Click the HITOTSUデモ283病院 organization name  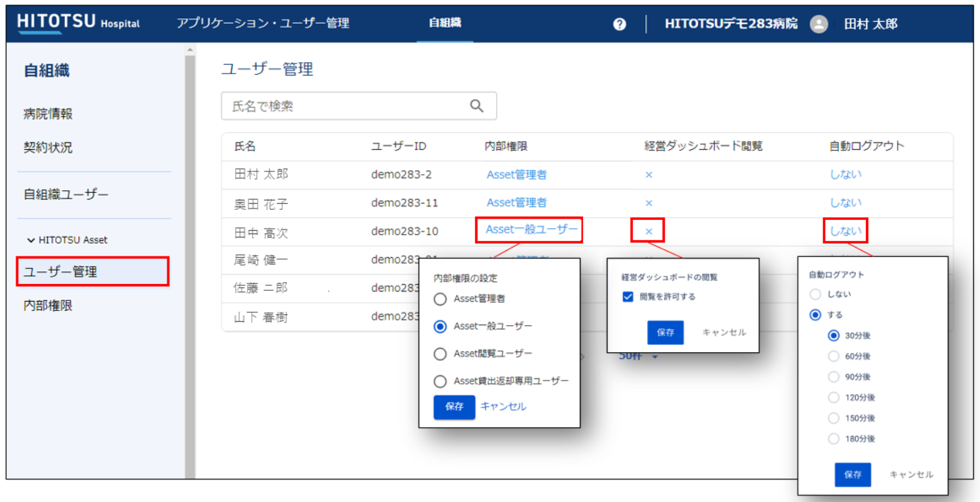731,24
